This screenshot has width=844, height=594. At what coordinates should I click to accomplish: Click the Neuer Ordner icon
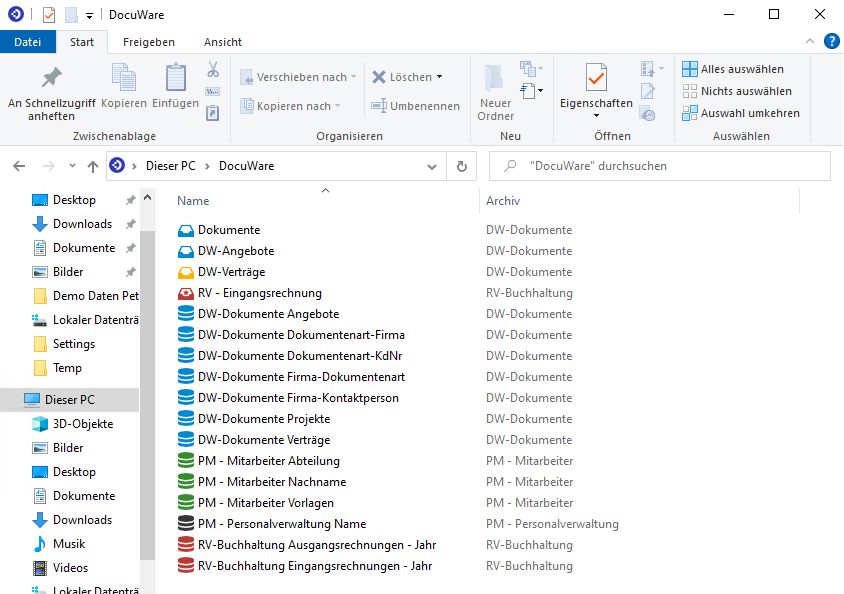pos(494,78)
